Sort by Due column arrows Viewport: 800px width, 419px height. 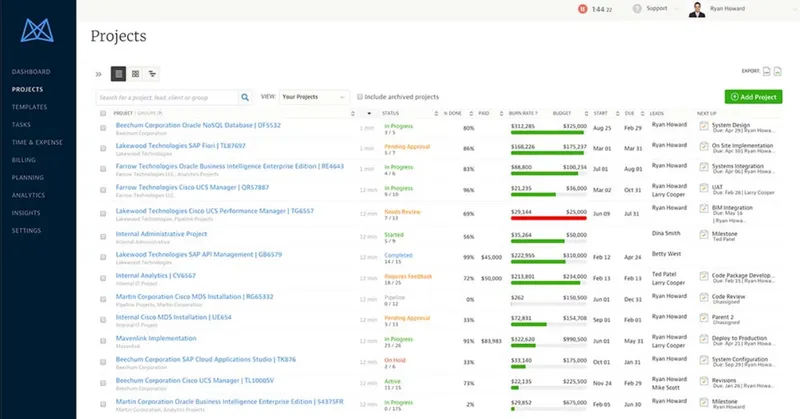pos(642,113)
